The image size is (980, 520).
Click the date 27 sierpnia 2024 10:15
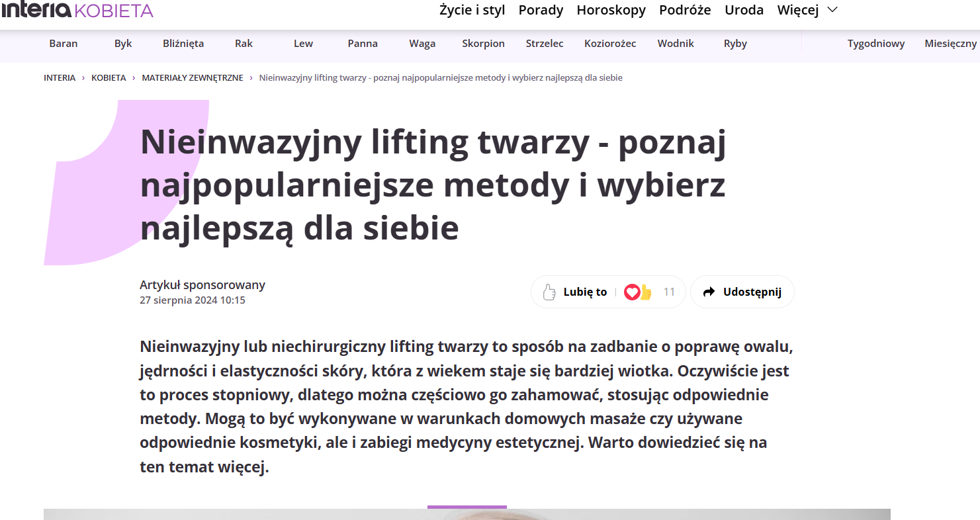pos(193,300)
